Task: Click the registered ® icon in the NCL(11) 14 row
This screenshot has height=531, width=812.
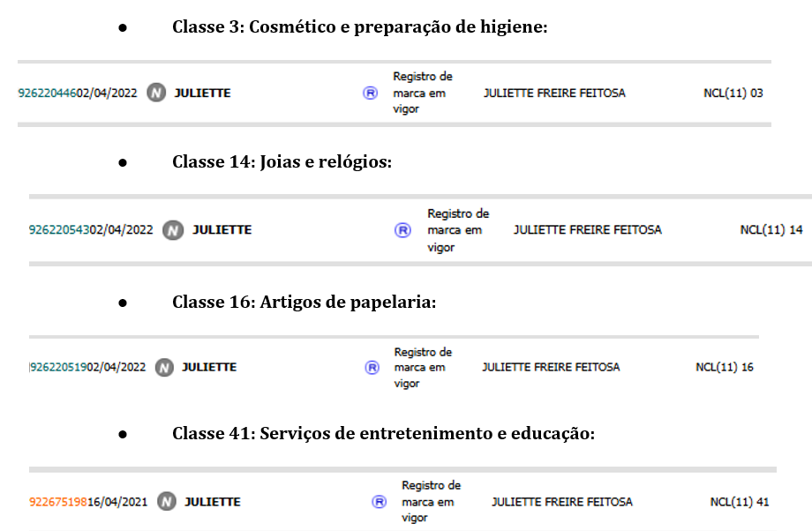Action: click(402, 230)
